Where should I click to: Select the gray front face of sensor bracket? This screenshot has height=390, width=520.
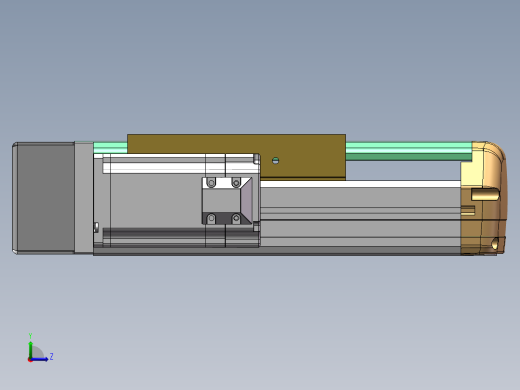click(x=221, y=201)
